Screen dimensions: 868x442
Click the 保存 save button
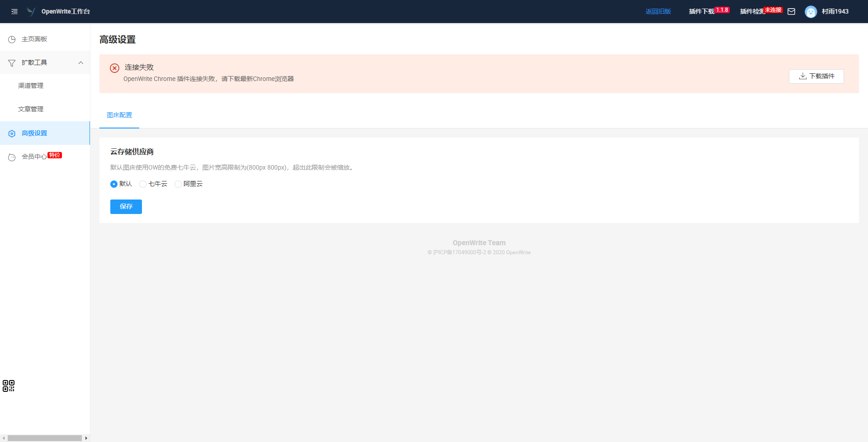point(126,207)
